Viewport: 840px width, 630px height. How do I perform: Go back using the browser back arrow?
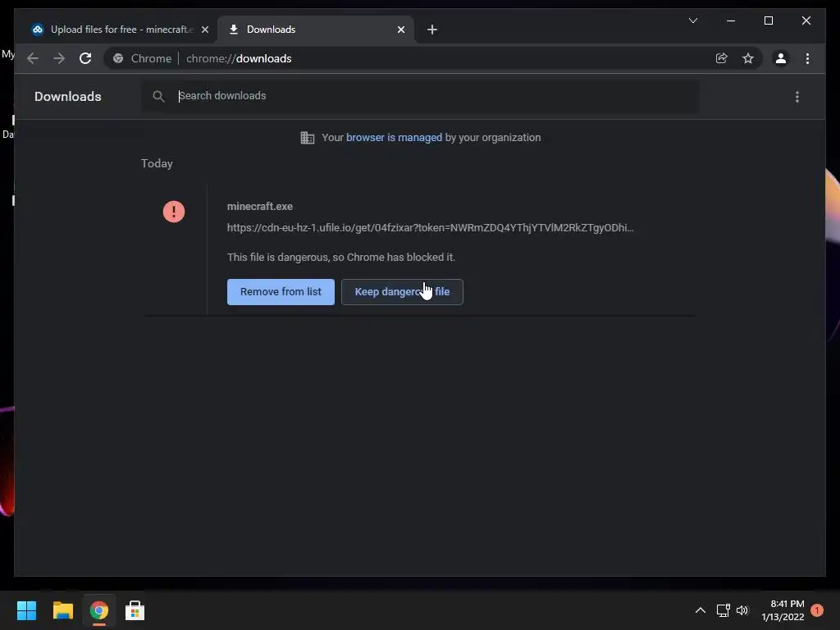click(33, 58)
